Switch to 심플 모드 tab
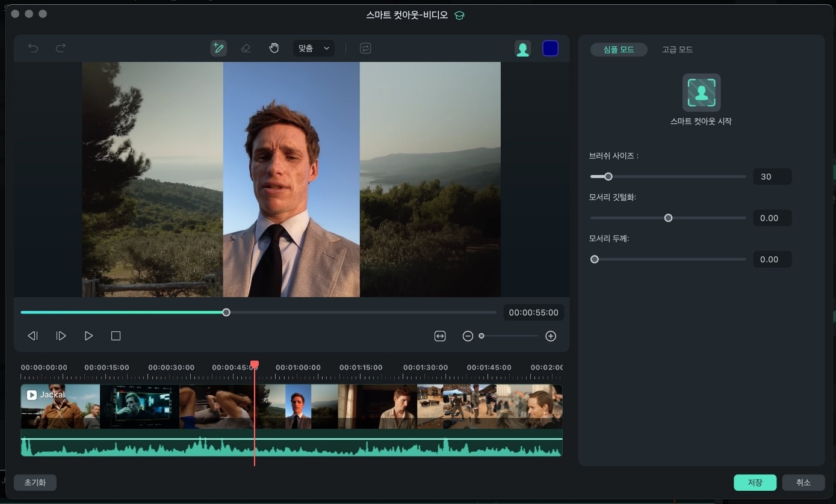The width and height of the screenshot is (836, 504). pos(619,49)
